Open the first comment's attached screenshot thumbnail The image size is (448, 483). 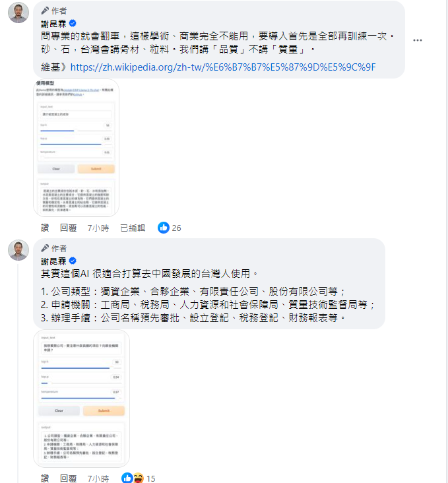coord(76,148)
